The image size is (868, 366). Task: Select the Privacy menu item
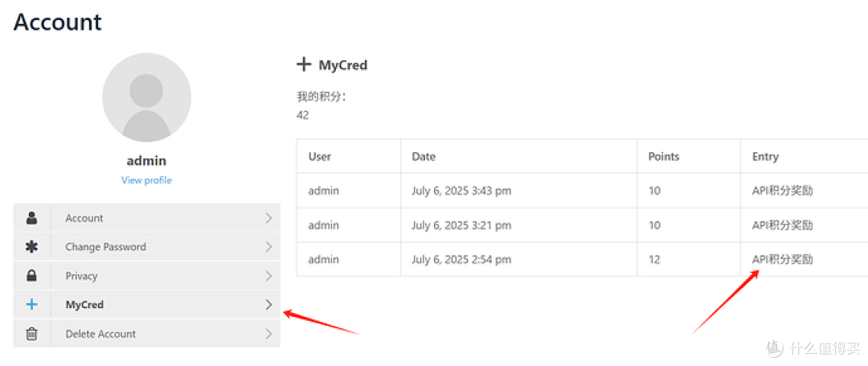tap(147, 276)
